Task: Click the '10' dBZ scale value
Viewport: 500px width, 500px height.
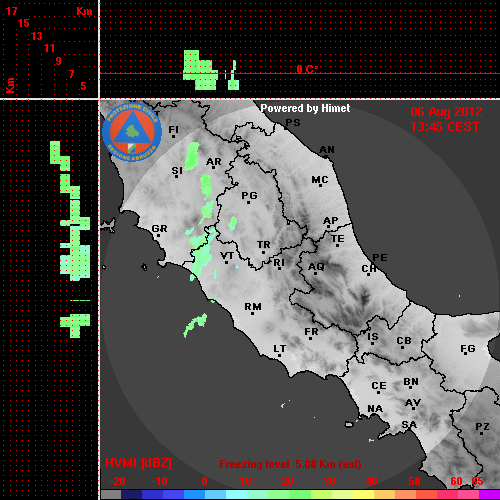Action: [246, 481]
